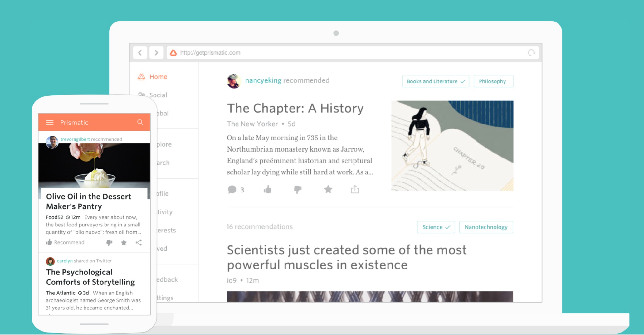Viewport: 644px width, 335px height.
Task: Toggle the Books and Literature topic tag
Action: [435, 81]
